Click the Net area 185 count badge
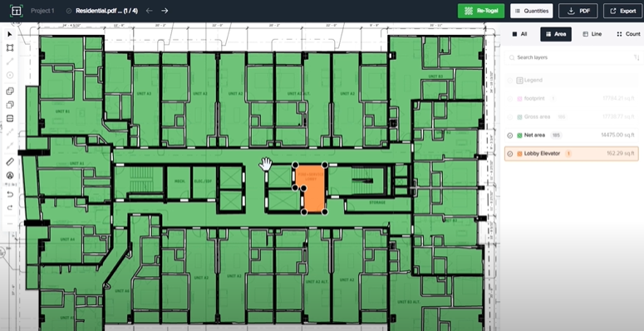The height and width of the screenshot is (331, 644). coord(556,136)
